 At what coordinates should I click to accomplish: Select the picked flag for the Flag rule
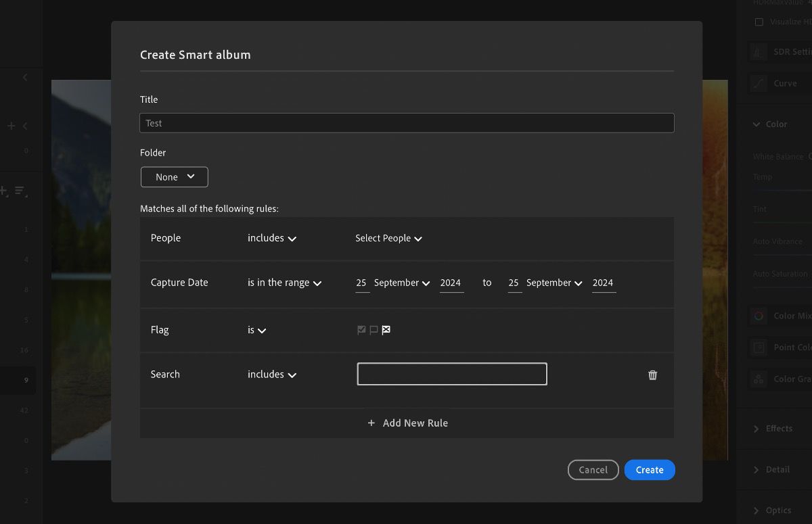pyautogui.click(x=361, y=329)
